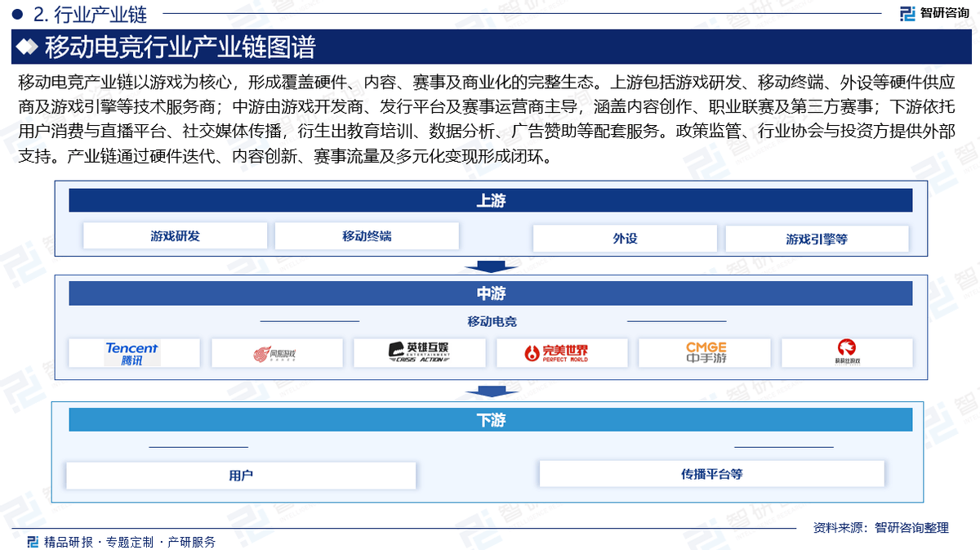Select the 用户 box
Image resolution: width=980 pixels, height=550 pixels.
[x=241, y=475]
